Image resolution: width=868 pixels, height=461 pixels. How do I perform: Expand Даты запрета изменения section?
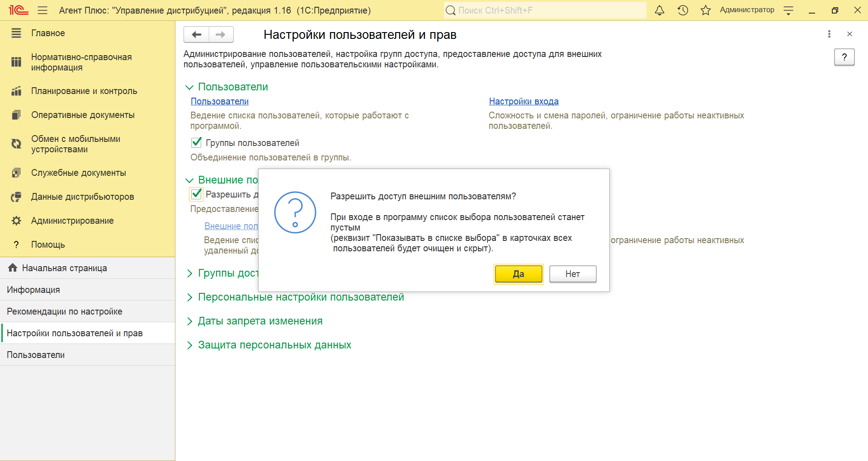260,321
